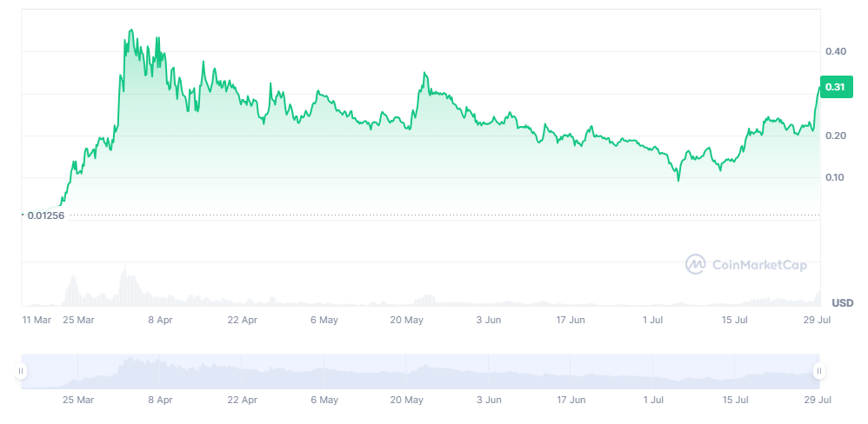Select the 20 May date on main axis
This screenshot has height=424, width=868.
click(406, 320)
